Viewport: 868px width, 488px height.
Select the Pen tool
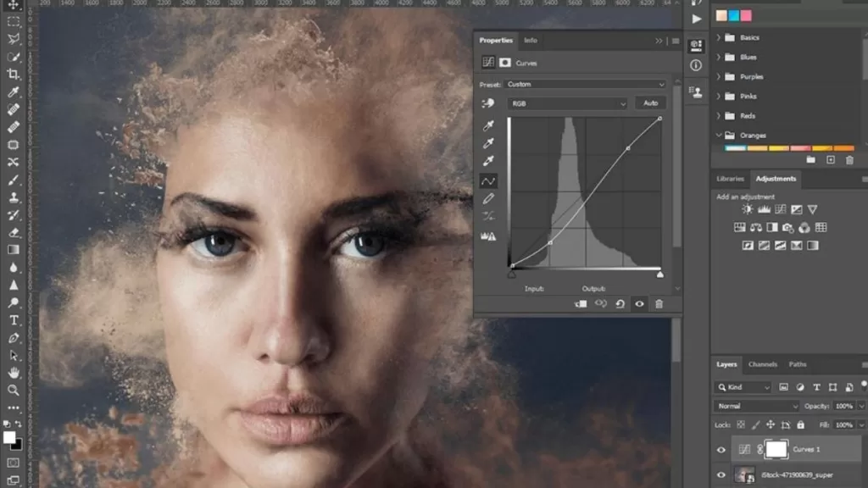(14, 338)
